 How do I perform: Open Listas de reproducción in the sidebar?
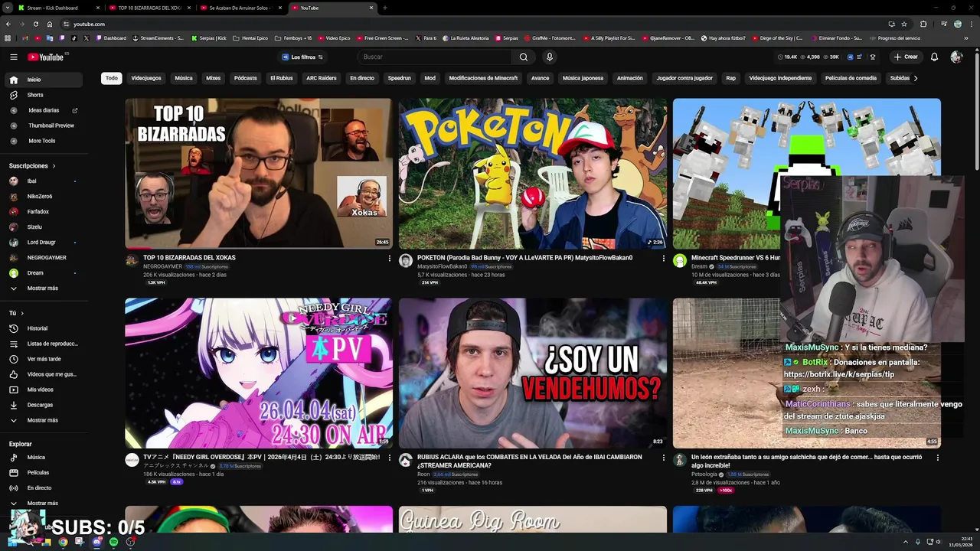[43, 344]
